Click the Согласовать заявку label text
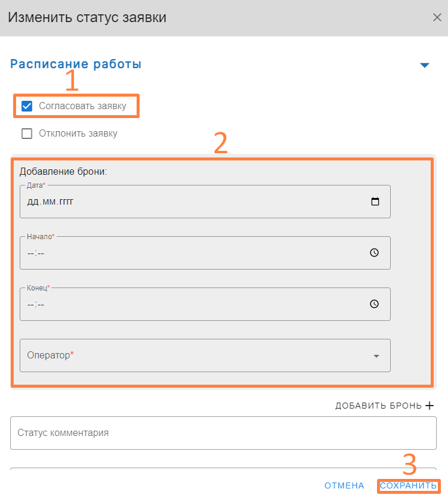The image size is (448, 501). (x=82, y=106)
